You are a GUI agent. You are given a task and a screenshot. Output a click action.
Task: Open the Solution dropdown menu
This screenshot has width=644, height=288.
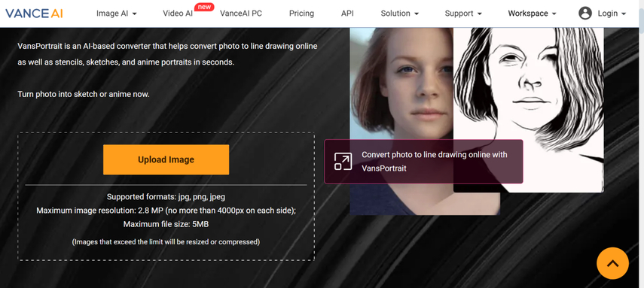pos(400,14)
